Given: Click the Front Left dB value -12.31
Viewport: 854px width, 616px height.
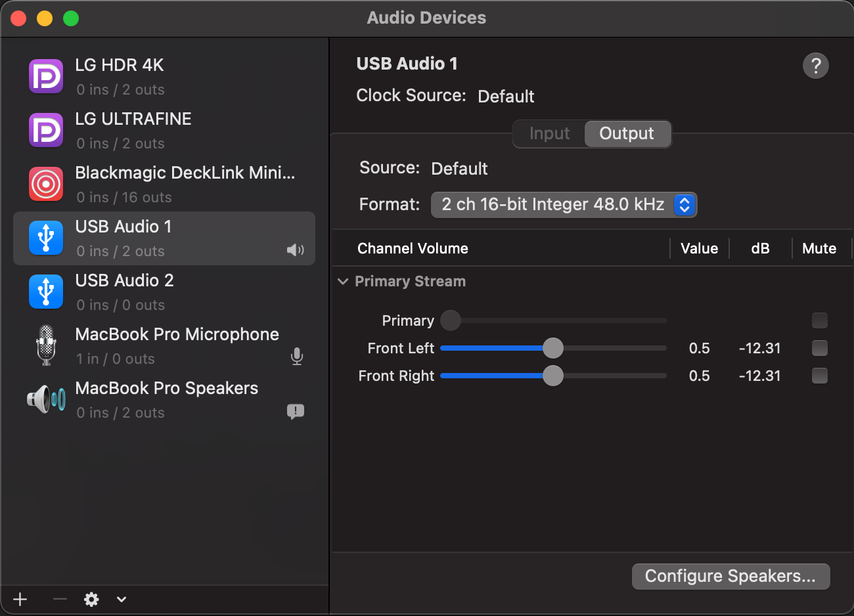Looking at the screenshot, I should [759, 348].
